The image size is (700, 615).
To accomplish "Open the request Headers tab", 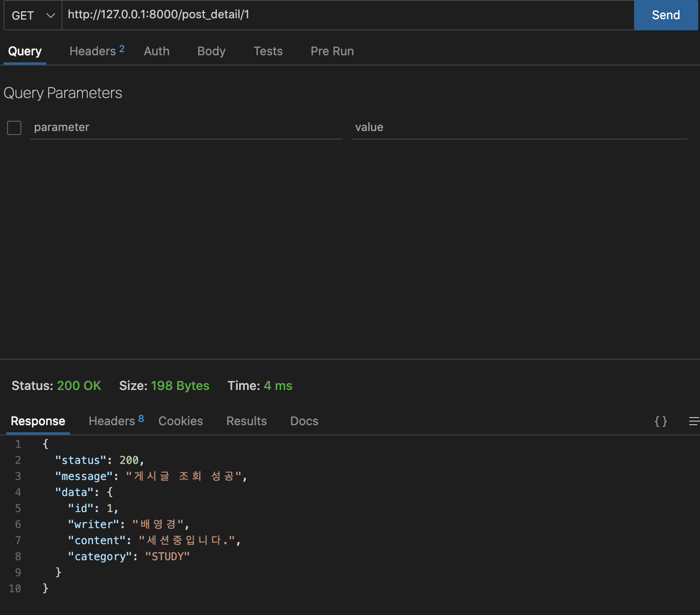I will tap(97, 51).
